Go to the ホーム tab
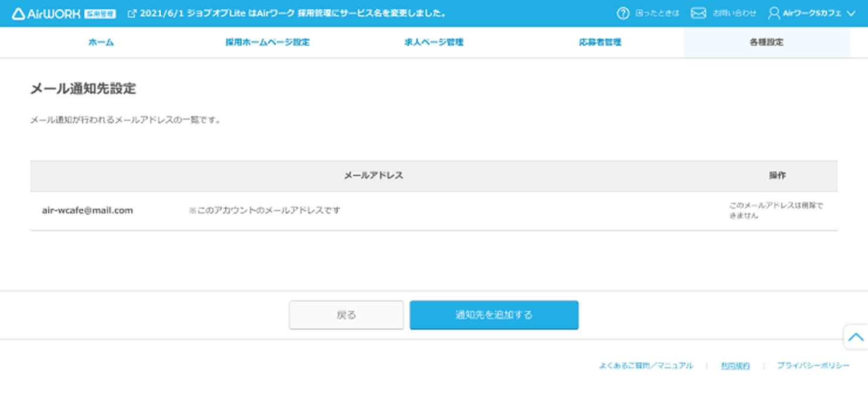 101,42
